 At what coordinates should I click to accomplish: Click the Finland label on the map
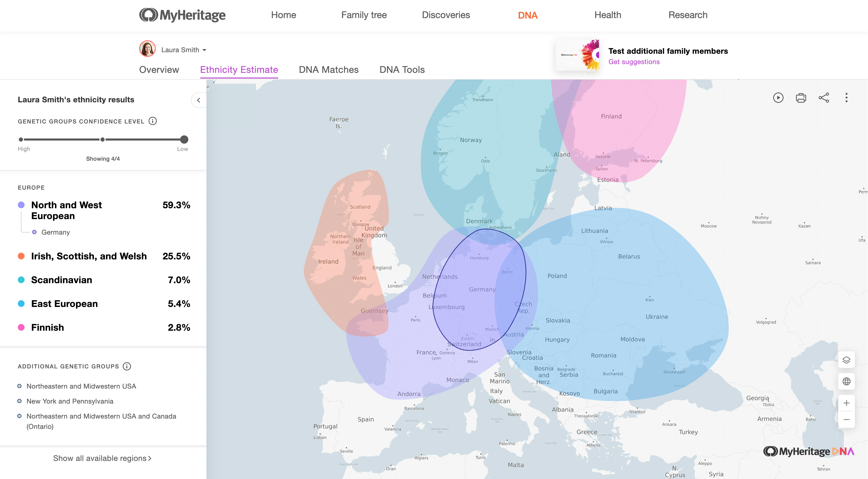611,117
